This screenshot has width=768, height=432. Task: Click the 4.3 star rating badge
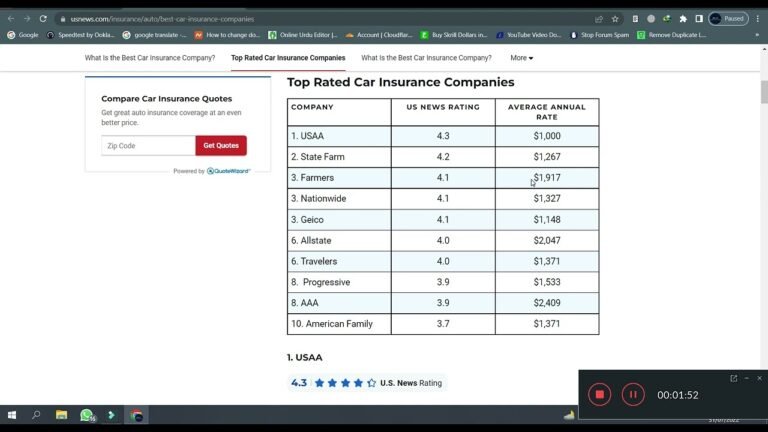click(366, 383)
